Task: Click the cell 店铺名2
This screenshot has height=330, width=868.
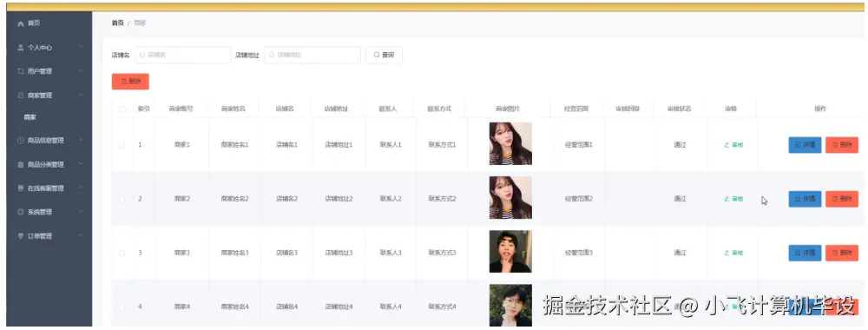Action: pyautogui.click(x=286, y=199)
